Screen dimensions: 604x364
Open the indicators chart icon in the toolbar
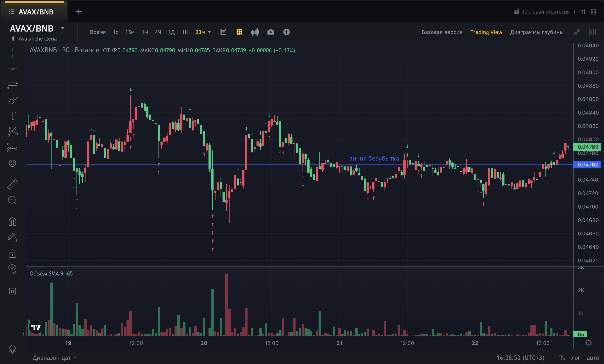pos(223,32)
